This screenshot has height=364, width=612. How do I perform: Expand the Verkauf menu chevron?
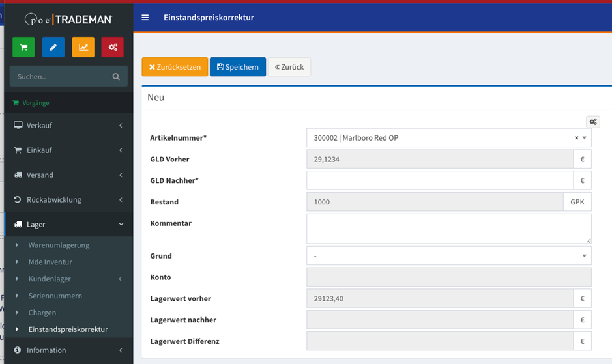(x=121, y=125)
